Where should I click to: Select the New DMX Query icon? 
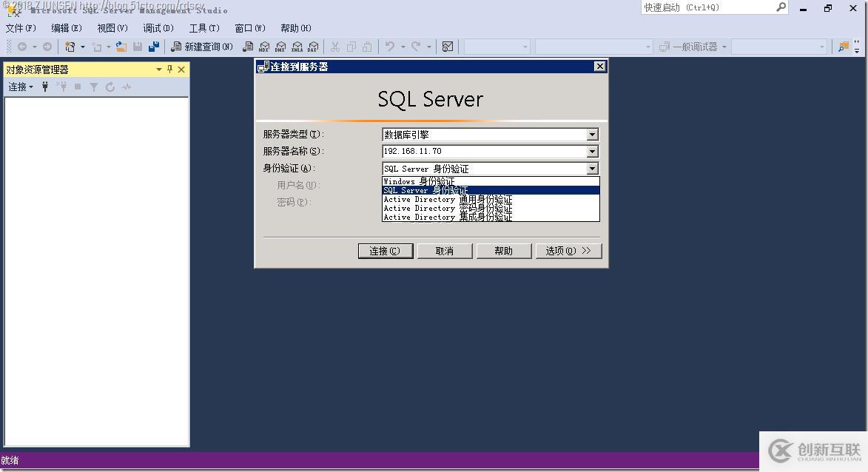tap(280, 46)
